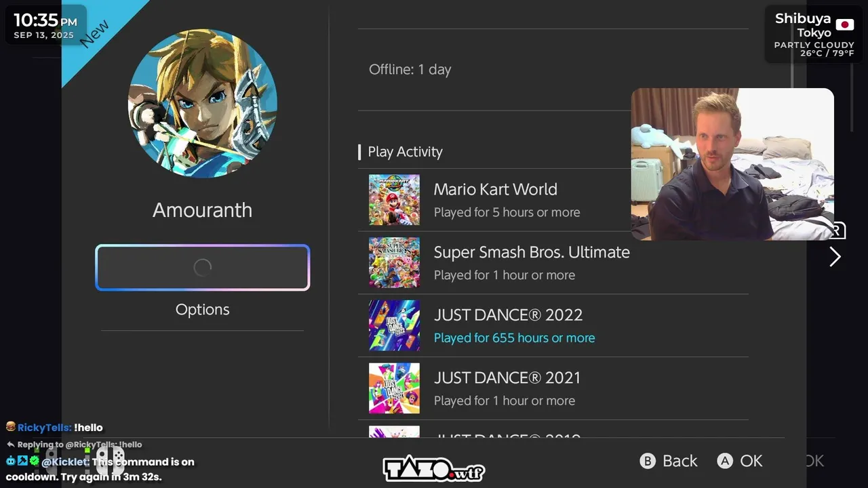Click the reply arrow icon in chat

pyautogui.click(x=11, y=445)
